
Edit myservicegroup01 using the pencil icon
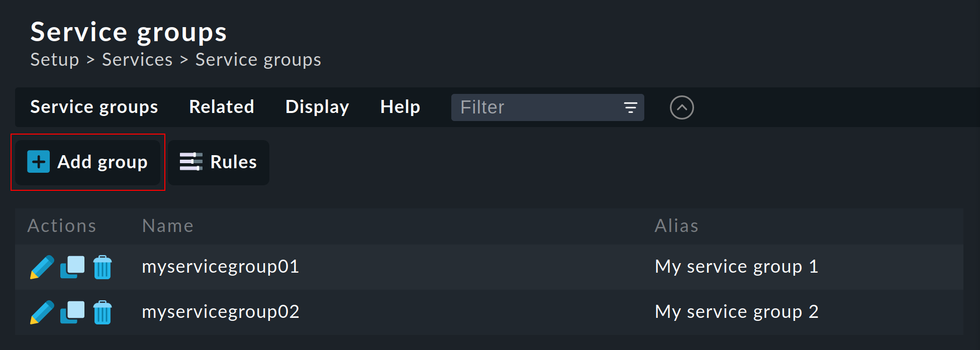[42, 267]
